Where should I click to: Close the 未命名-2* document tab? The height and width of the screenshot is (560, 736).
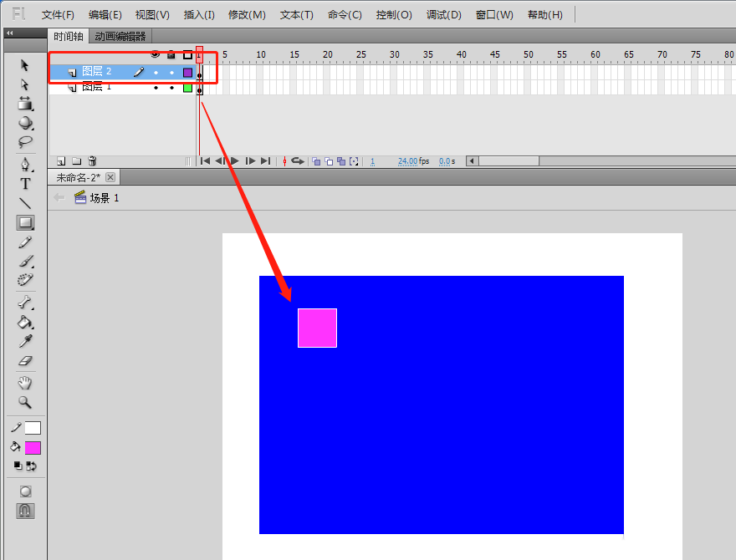[x=110, y=177]
